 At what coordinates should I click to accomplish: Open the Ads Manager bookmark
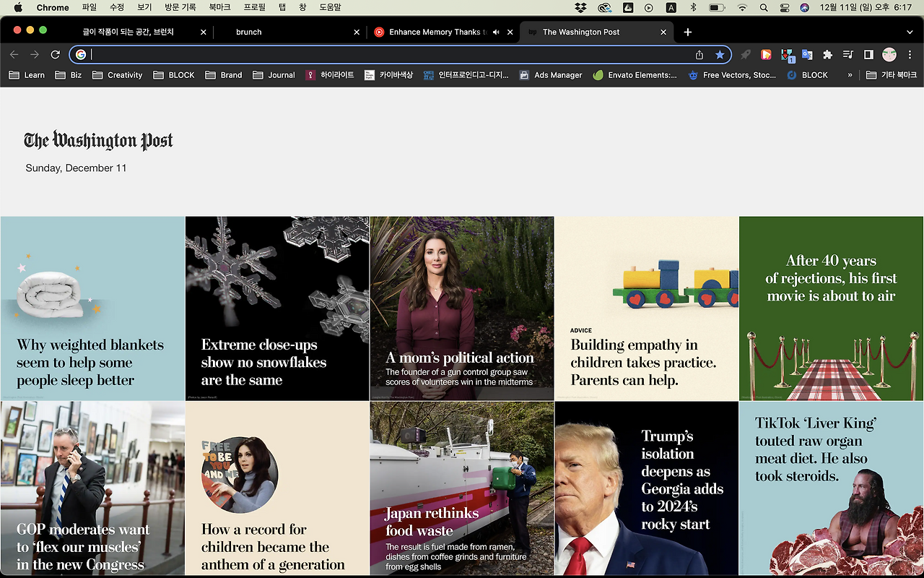pos(551,75)
